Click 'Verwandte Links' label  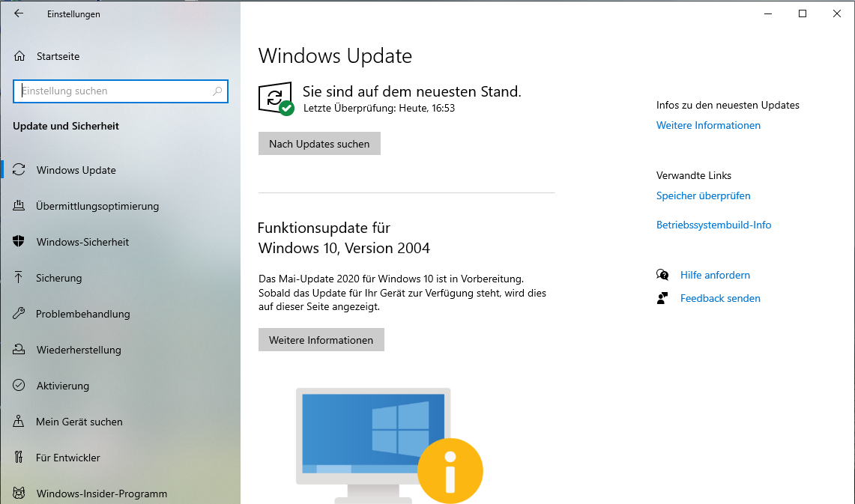pos(694,175)
